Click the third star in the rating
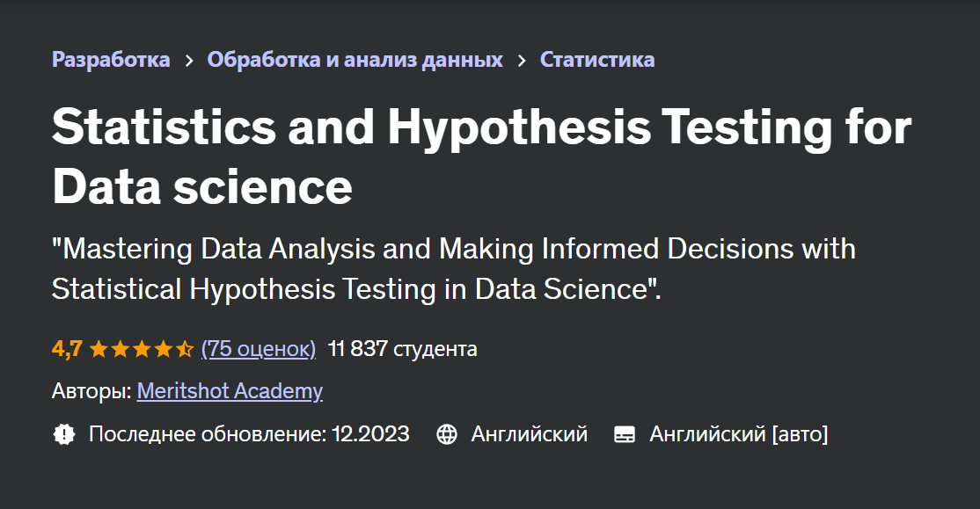Image resolution: width=980 pixels, height=509 pixels. click(143, 348)
